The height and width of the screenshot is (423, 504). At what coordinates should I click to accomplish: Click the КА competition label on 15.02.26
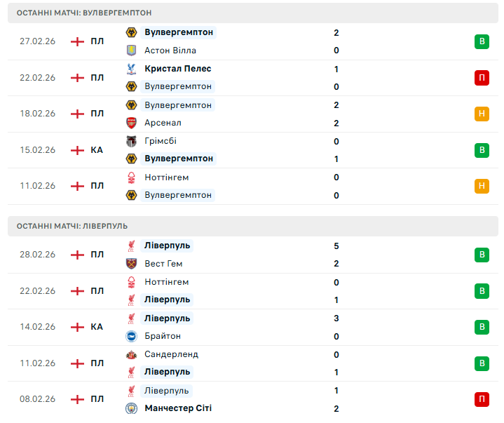click(x=97, y=150)
